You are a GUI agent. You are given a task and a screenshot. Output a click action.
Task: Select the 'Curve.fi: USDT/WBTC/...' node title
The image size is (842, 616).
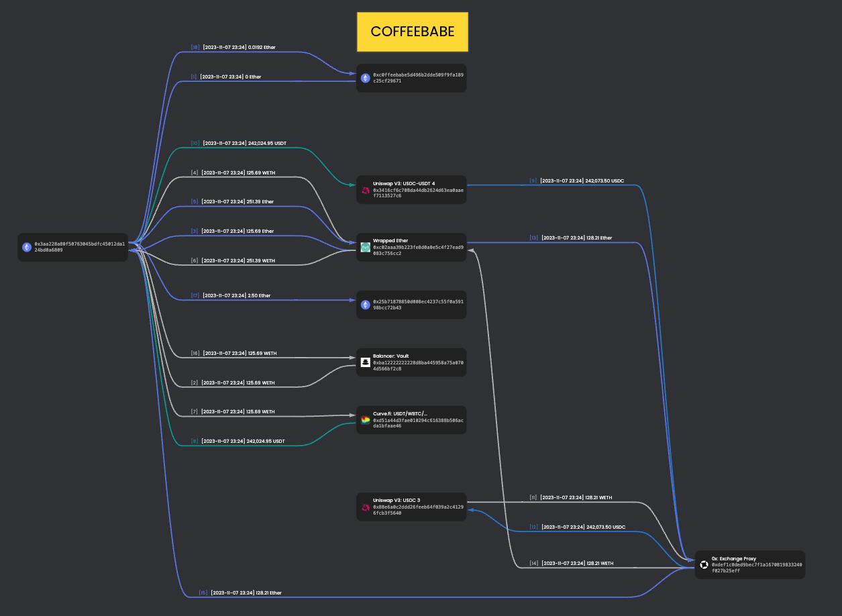(401, 413)
